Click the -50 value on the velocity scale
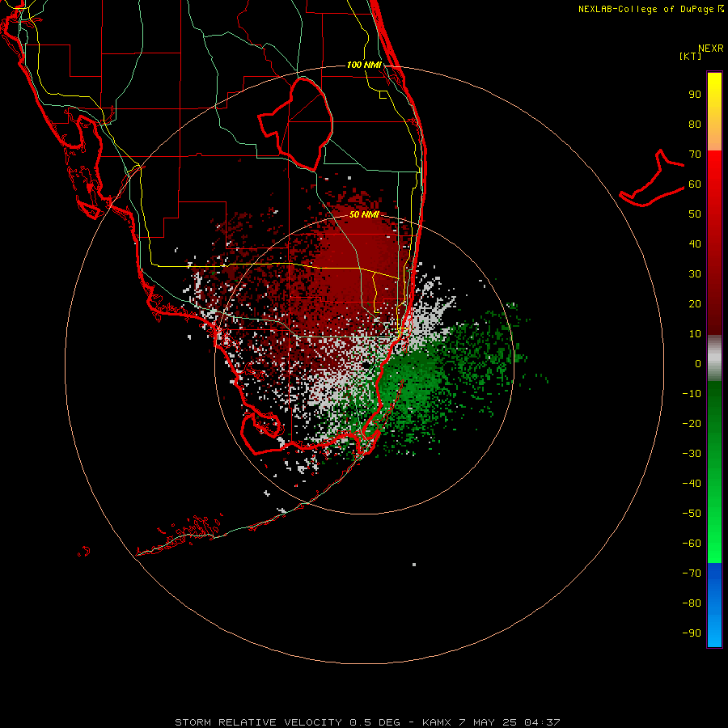Screen dimensions: 728x728 (x=692, y=514)
